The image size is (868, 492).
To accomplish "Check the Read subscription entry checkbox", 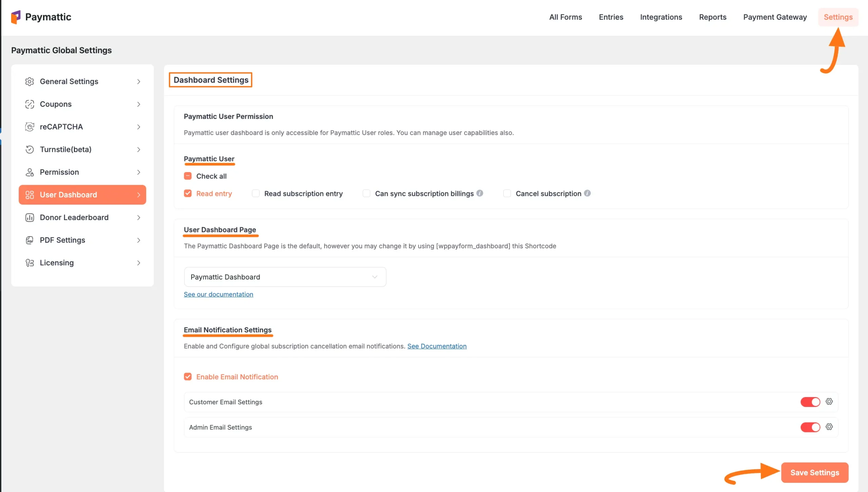I will coord(256,193).
